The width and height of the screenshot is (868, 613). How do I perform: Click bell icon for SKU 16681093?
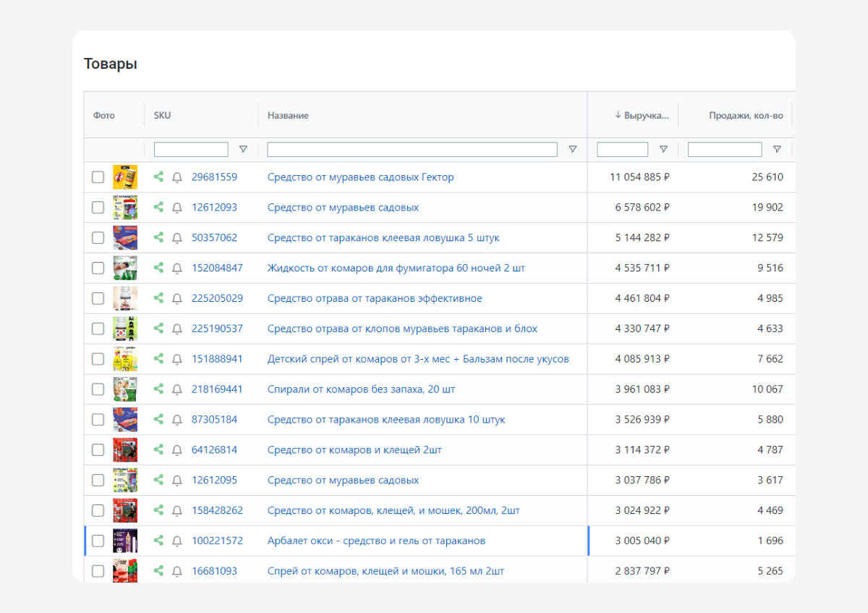[176, 572]
